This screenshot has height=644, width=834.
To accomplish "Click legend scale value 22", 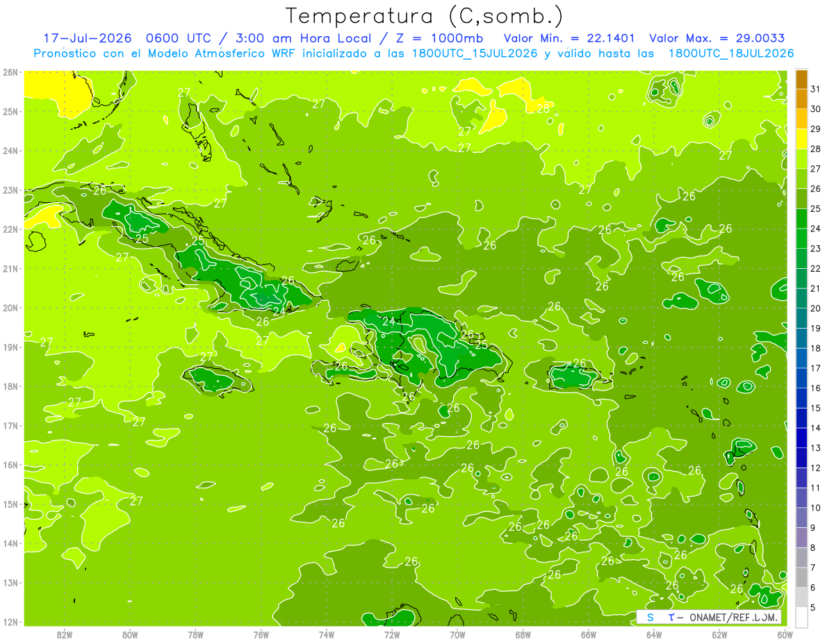I will coord(815,268).
